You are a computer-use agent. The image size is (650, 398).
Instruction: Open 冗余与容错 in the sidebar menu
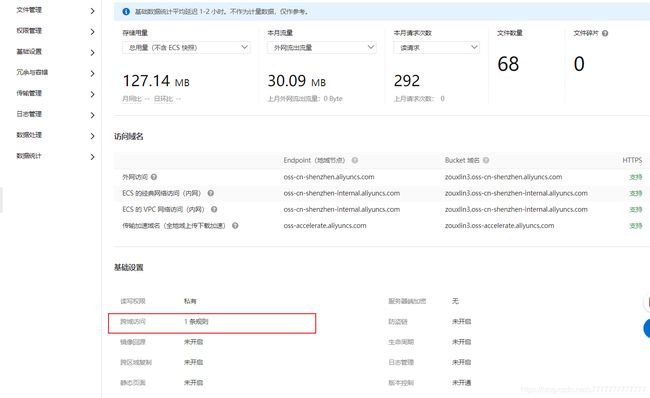pos(32,72)
